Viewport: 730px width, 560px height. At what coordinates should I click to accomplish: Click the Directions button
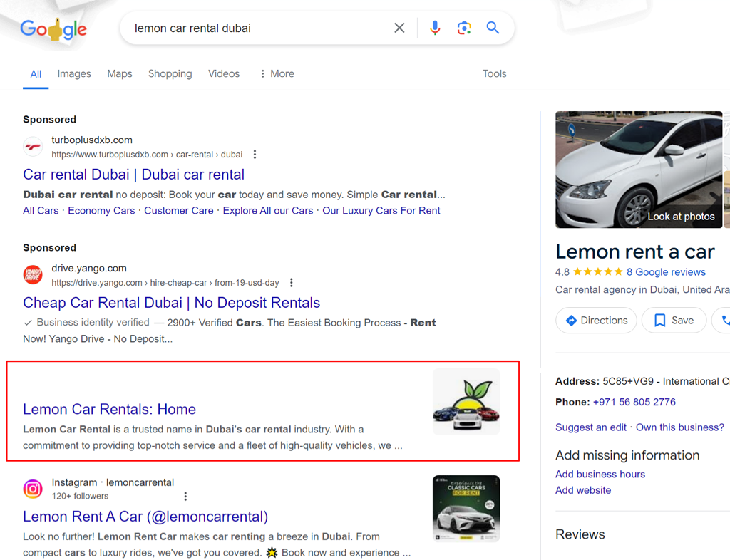pyautogui.click(x=597, y=321)
